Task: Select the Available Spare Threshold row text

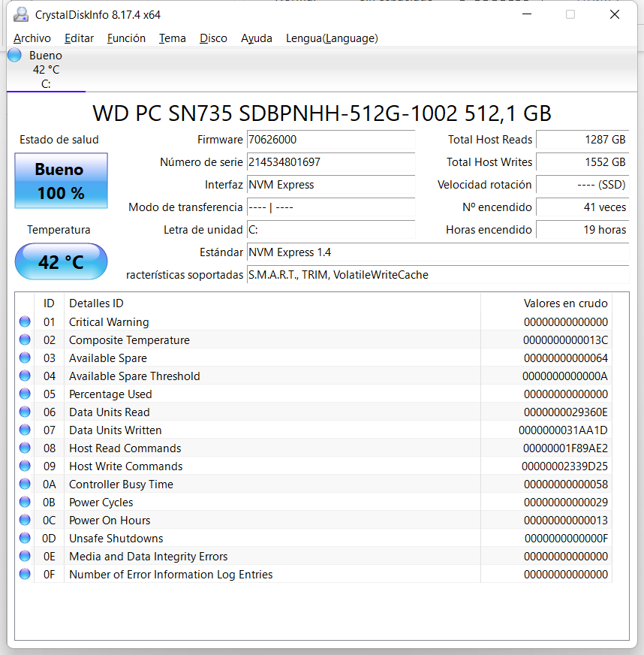Action: click(134, 376)
